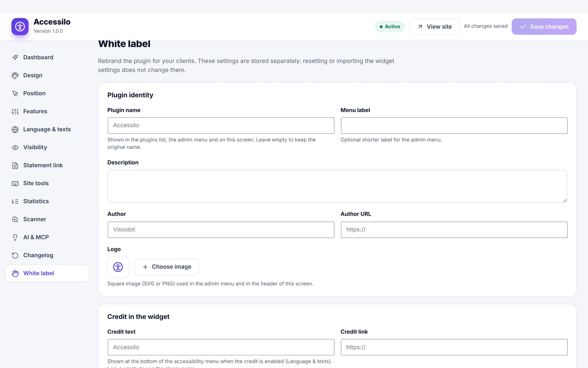Go to Site tools
The image size is (588, 368).
[x=47, y=183]
